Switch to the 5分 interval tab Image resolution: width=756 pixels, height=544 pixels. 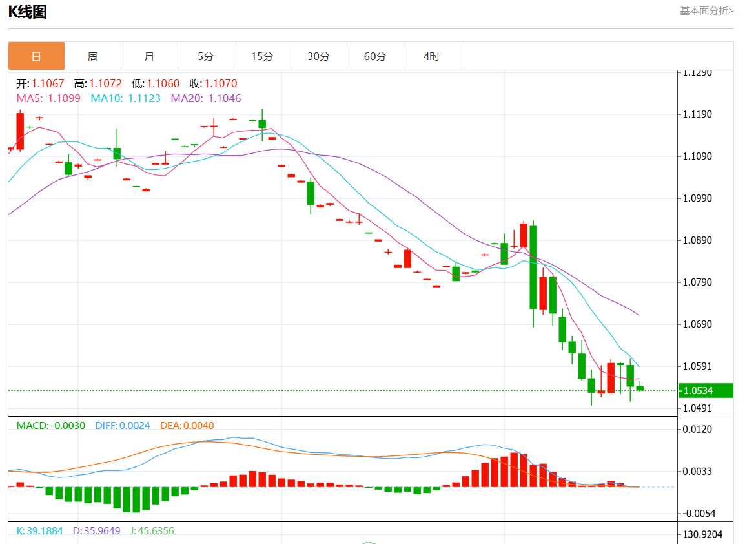coord(205,56)
